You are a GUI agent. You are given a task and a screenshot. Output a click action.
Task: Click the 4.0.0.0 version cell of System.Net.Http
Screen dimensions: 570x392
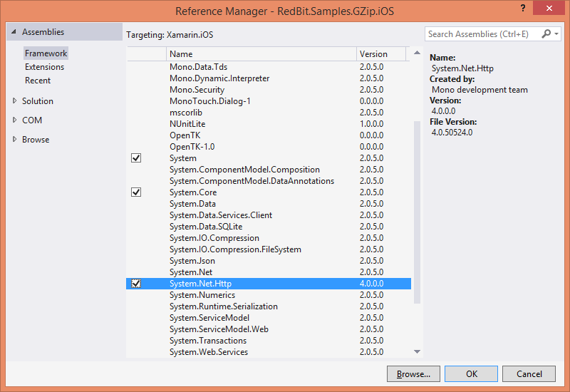(x=371, y=284)
